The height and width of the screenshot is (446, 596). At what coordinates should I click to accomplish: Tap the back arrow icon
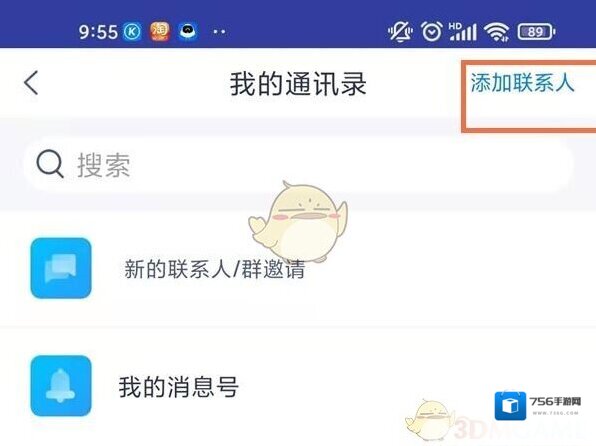[x=31, y=83]
